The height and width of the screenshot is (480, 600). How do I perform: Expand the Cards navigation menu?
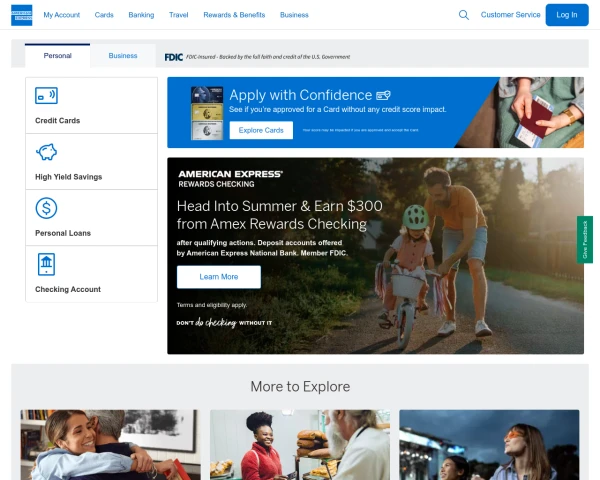tap(104, 15)
